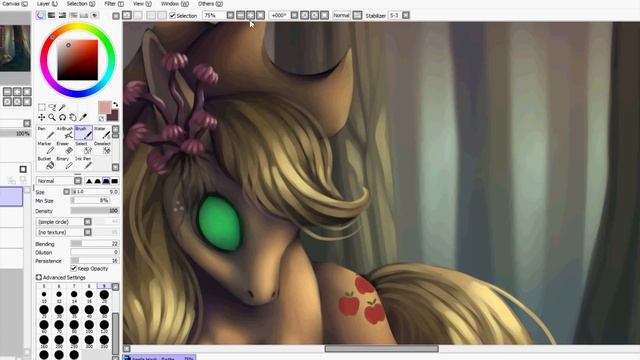
Task: Open the zoom percentage dropdown
Action: tap(230, 15)
